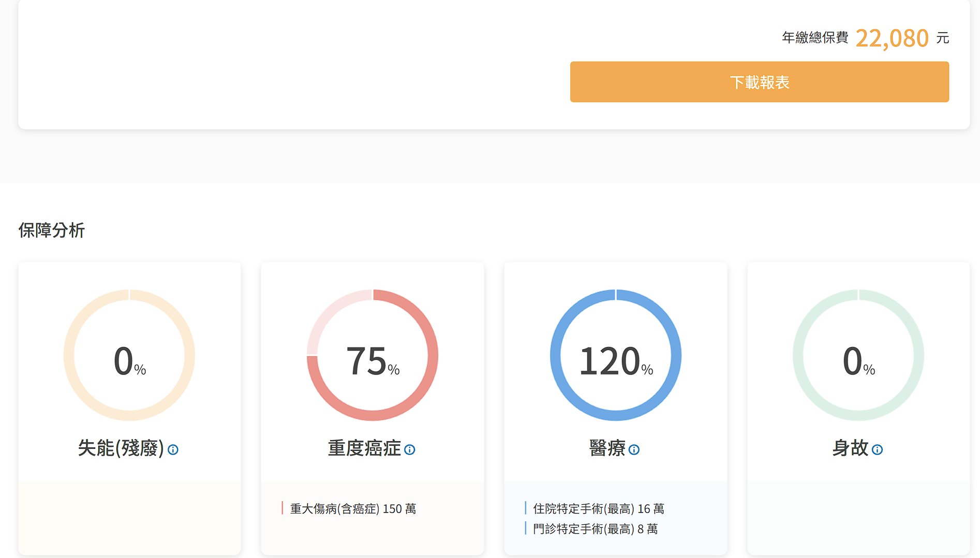Screen dimensions: 980x558
Task: Show info tooltip icon beside 身故
Action: tap(877, 450)
